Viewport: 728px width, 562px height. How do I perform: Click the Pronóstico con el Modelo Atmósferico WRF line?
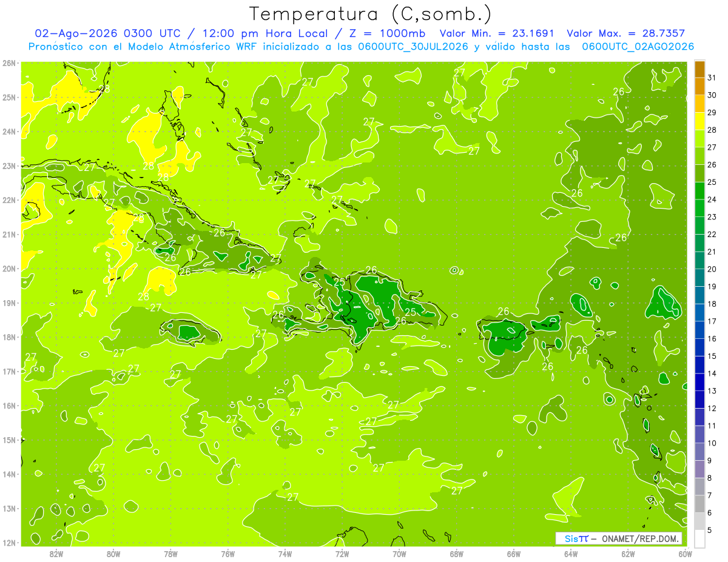pos(361,46)
